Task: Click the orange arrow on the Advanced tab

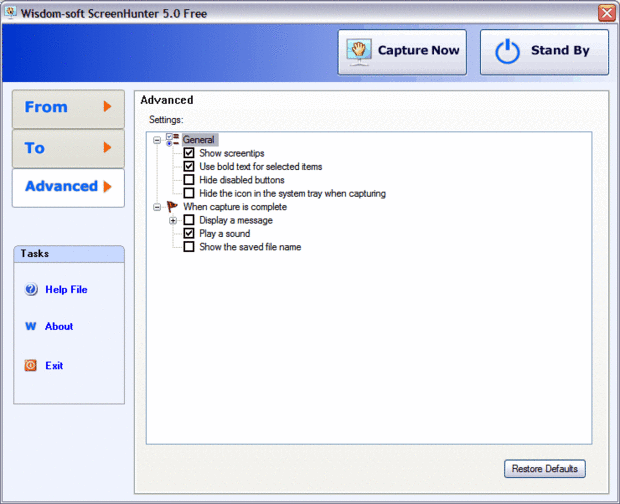Action: coord(108,186)
